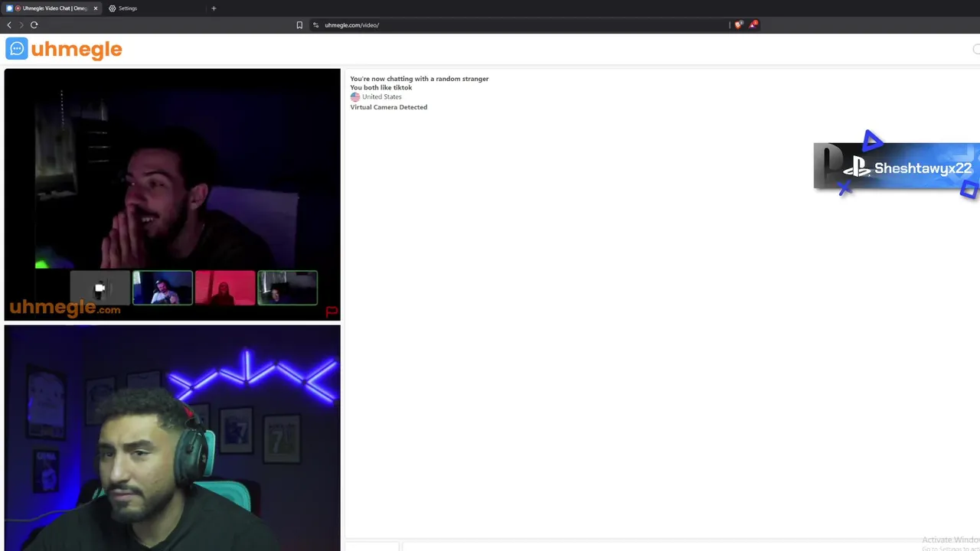Screen dimensions: 980x551
Task: Select the gray room thumbnail on the right
Action: coord(287,288)
